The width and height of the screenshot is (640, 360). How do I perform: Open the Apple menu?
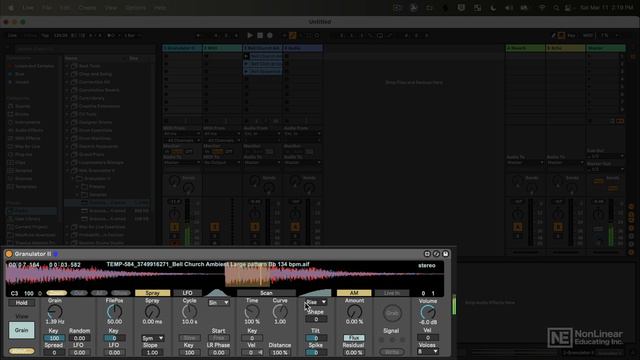pyautogui.click(x=11, y=8)
